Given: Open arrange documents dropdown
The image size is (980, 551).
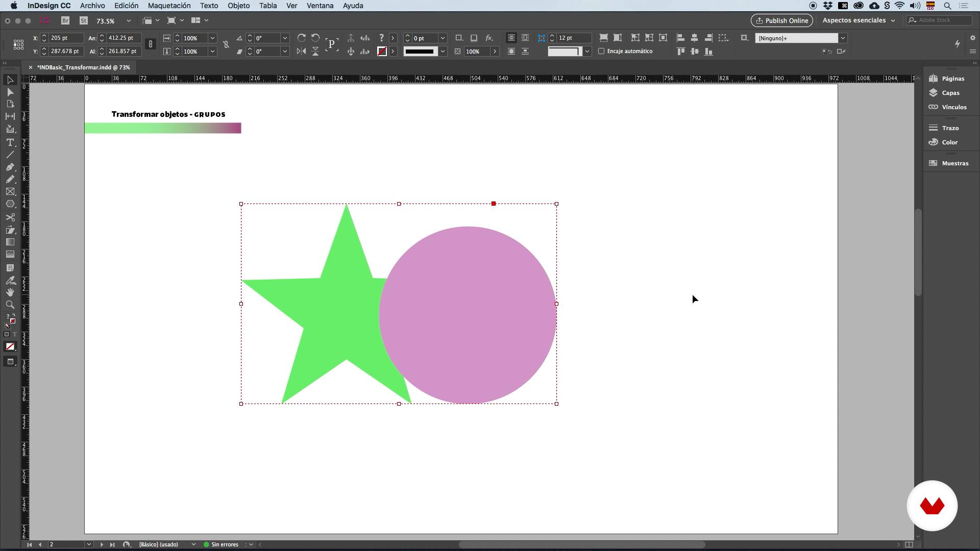Looking at the screenshot, I should coord(200,20).
